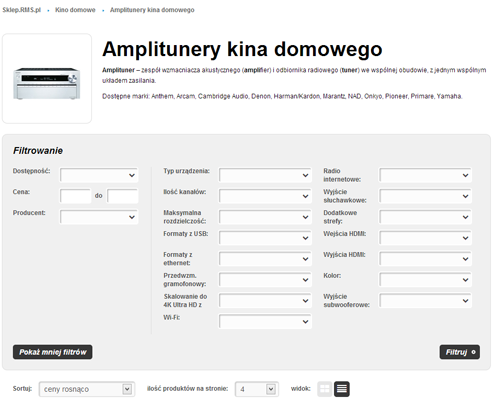Open the Wejścia HDMI dropdown
The width and height of the screenshot is (492, 403).
[x=425, y=238]
